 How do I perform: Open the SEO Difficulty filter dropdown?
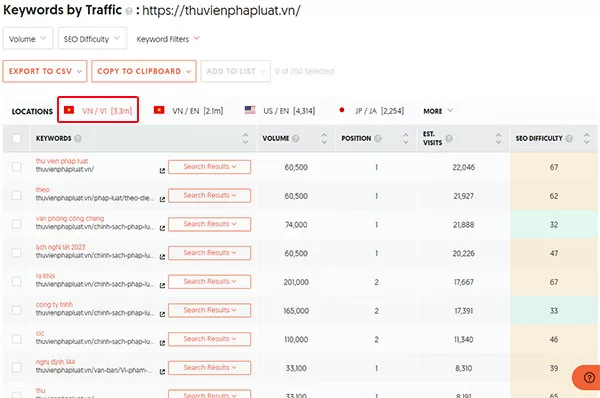92,39
